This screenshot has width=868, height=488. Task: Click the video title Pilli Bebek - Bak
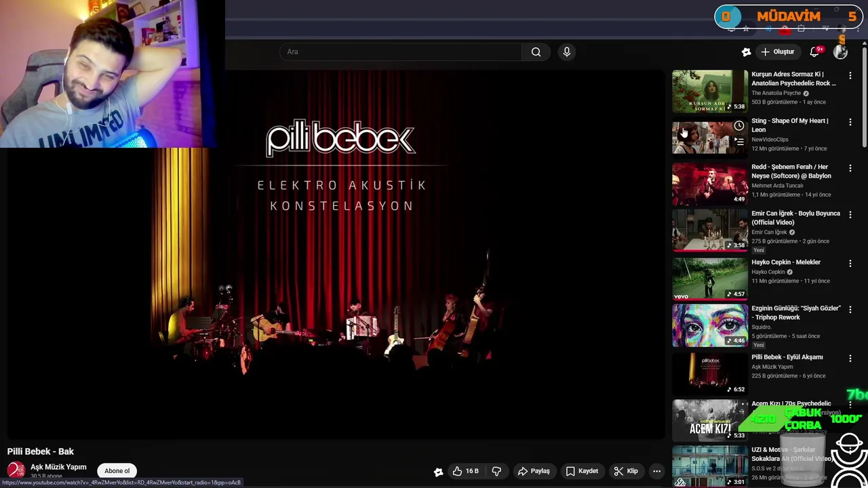41,451
